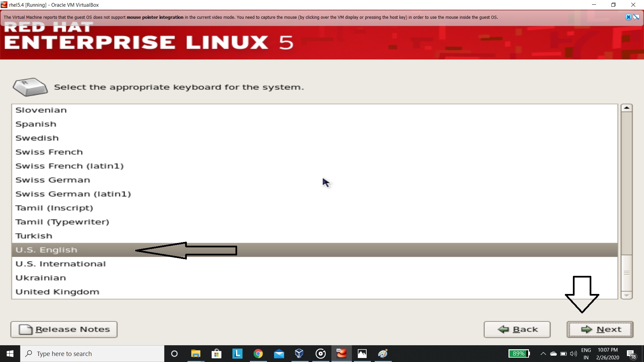644x362 pixels.
Task: Select Swiss German keyboard option
Action: (53, 180)
